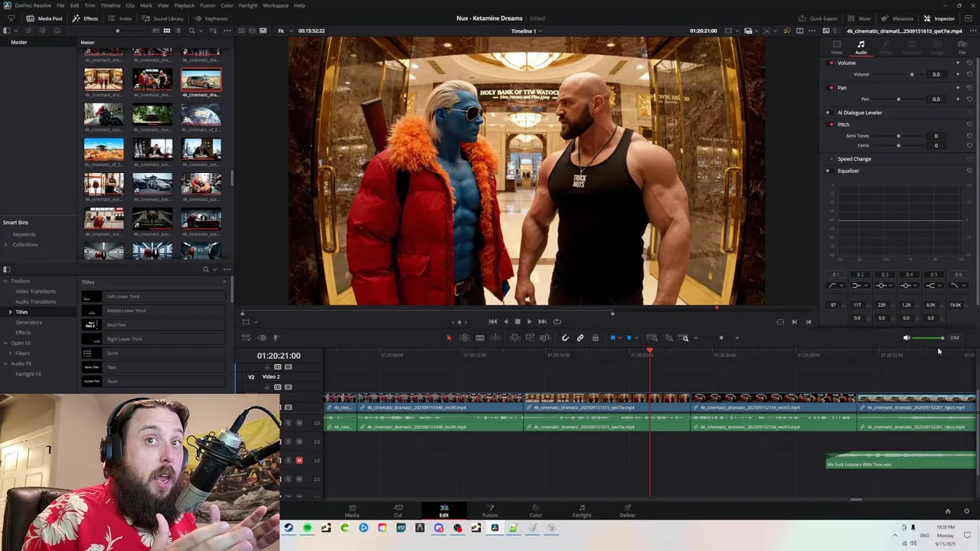The height and width of the screenshot is (551, 980).
Task: Select Video Transitions in Toolbox
Action: click(35, 292)
